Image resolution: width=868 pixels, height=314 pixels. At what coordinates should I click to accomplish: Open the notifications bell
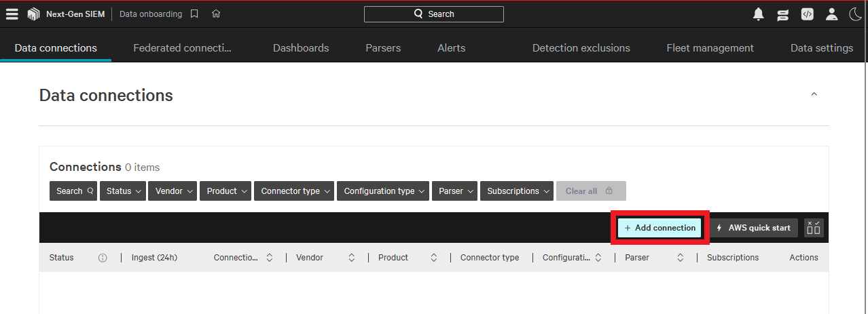pos(759,14)
